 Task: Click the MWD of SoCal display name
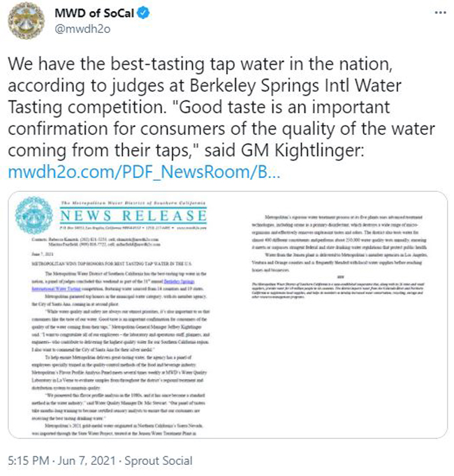coord(94,13)
